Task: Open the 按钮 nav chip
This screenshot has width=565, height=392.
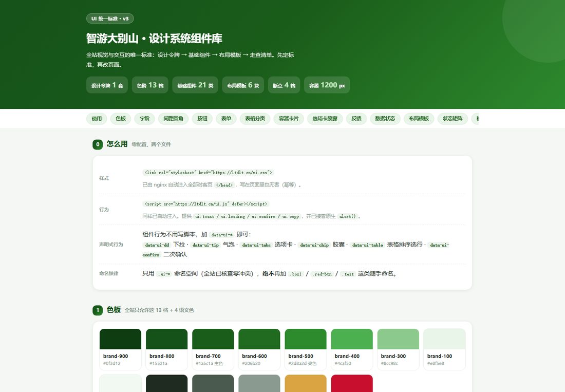Action: pos(202,119)
